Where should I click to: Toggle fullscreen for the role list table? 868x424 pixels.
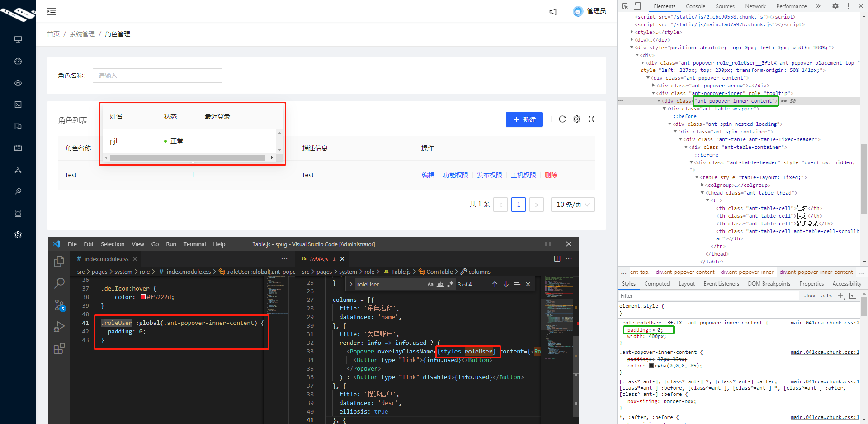pyautogui.click(x=591, y=119)
